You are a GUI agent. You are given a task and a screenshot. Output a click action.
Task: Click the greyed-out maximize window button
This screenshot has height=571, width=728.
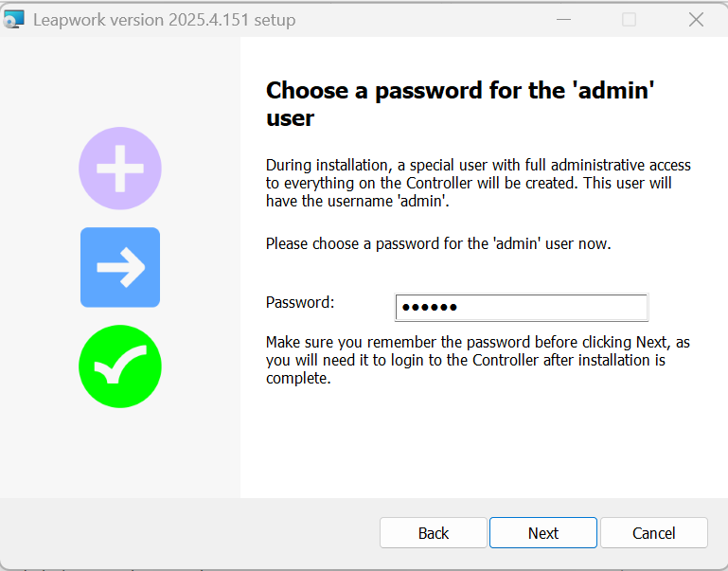pos(629,19)
